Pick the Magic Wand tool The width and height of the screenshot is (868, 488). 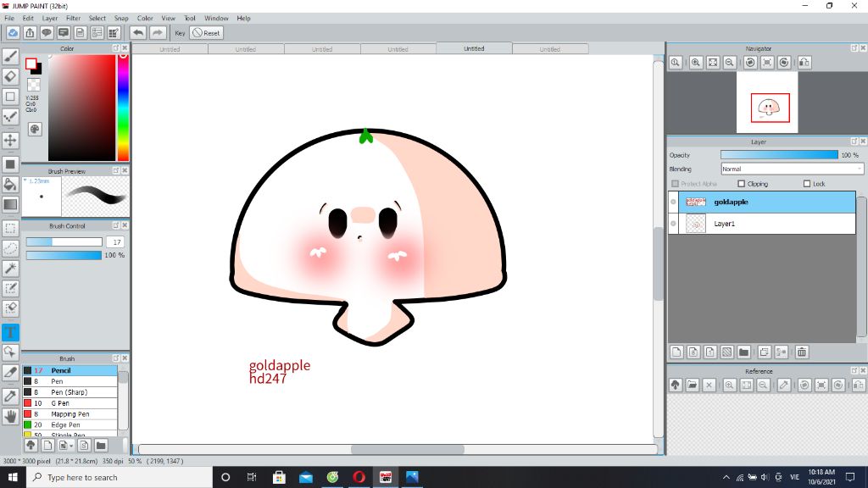10,269
